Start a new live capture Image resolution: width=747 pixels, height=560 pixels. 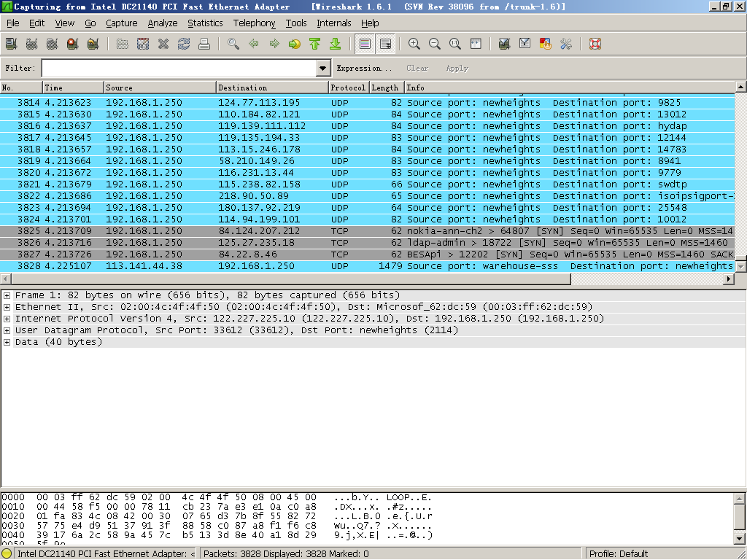pyautogui.click(x=53, y=44)
